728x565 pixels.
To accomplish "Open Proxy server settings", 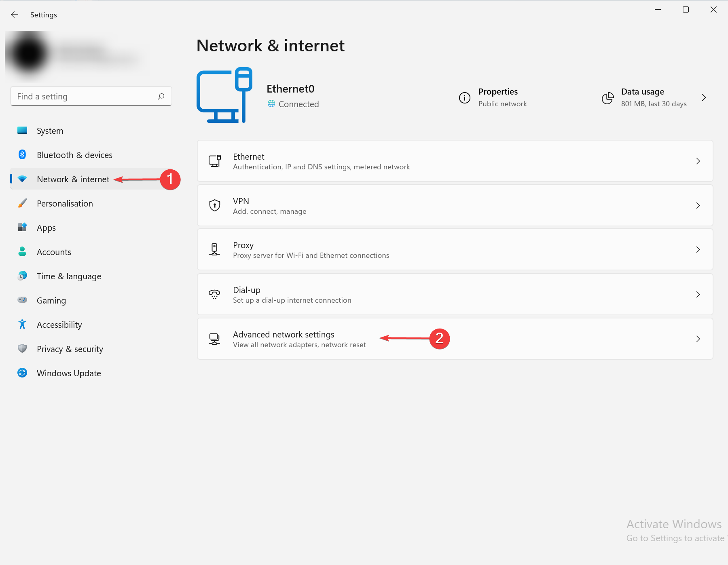I will point(455,249).
